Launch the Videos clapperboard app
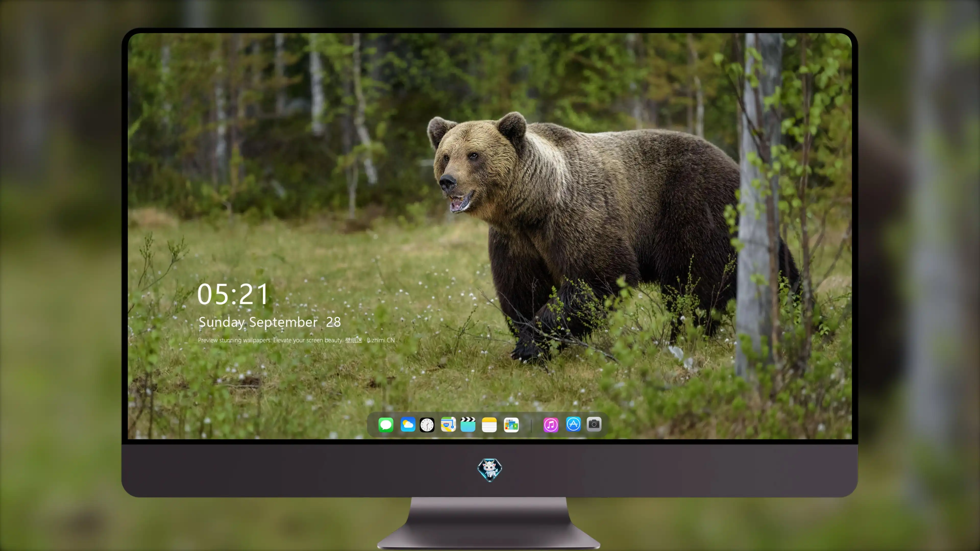Screen dimensions: 980x551 click(x=468, y=424)
